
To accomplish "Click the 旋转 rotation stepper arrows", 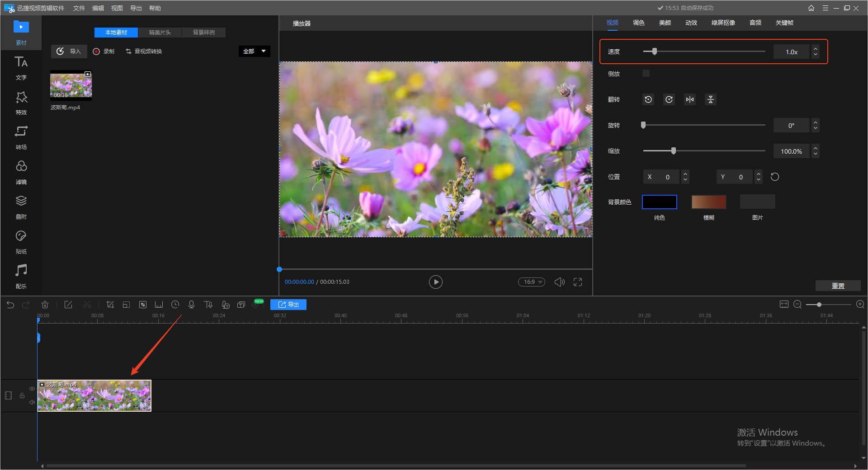I will (815, 125).
